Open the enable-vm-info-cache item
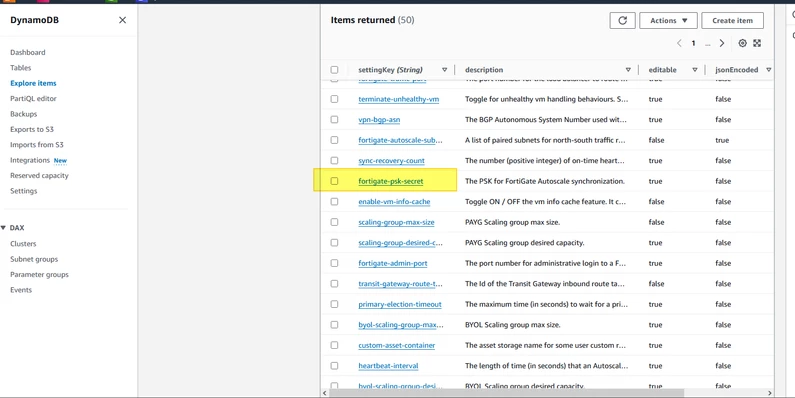 coord(394,202)
